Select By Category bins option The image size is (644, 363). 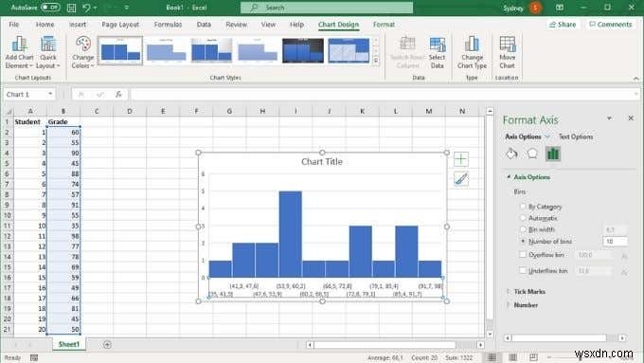(523, 207)
